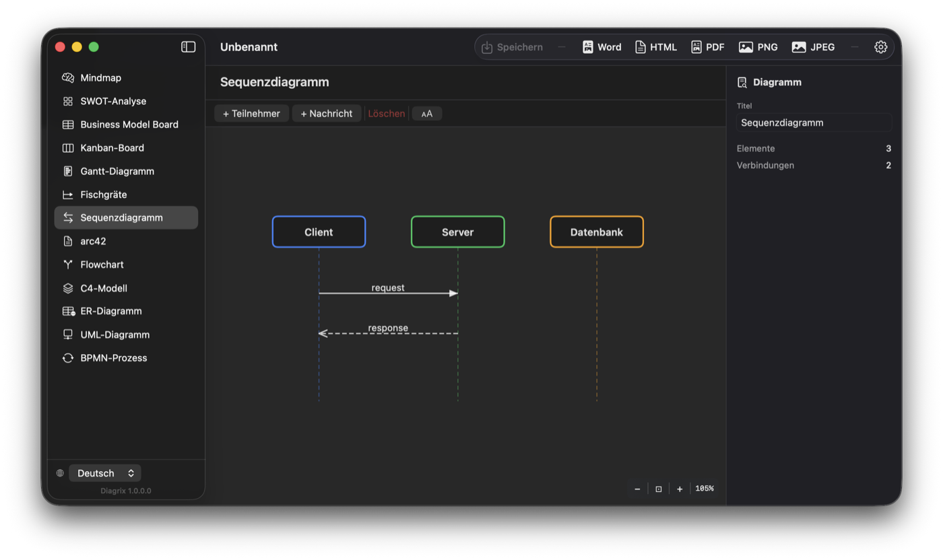Export diagram as Word
The image size is (943, 560).
coord(601,47)
